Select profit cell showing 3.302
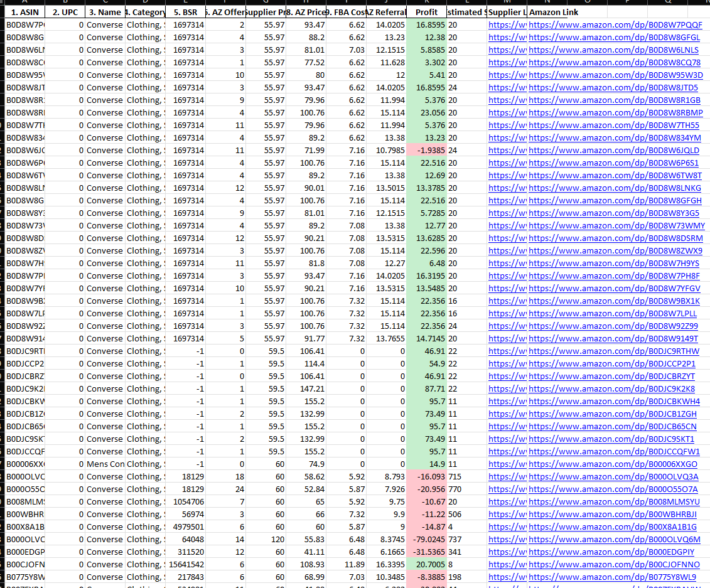Screen dimensions: 710x588 point(426,63)
